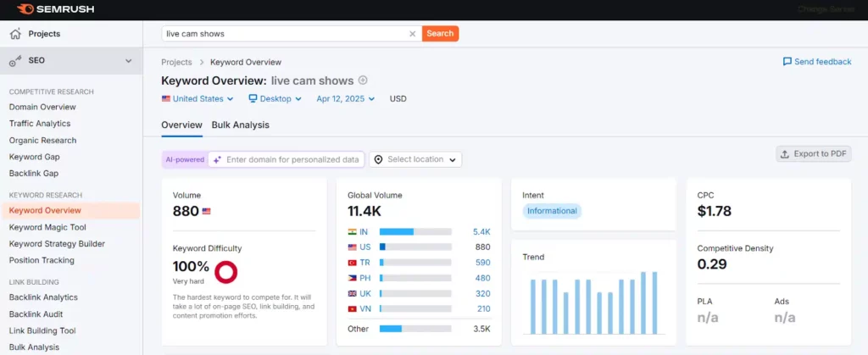Click the TR country link
The height and width of the screenshot is (355, 868).
coord(364,263)
